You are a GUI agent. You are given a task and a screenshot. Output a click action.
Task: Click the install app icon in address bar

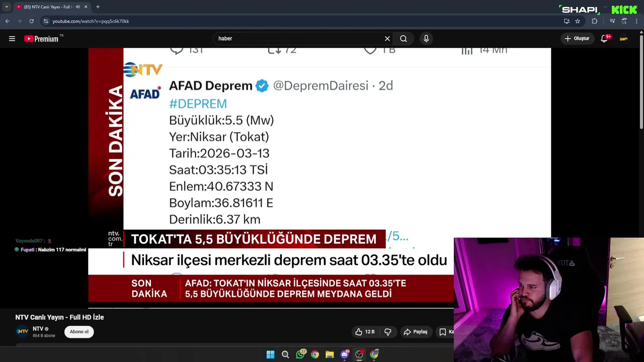567,21
